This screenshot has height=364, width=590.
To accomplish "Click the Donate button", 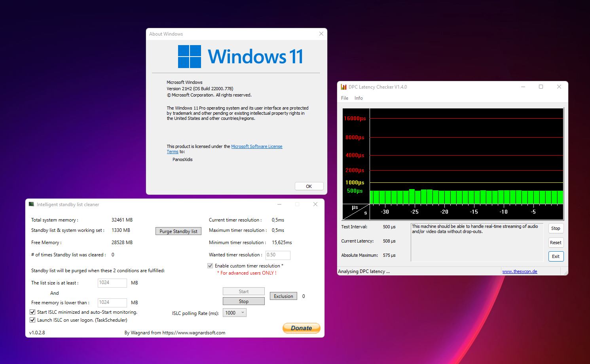I will tap(302, 328).
